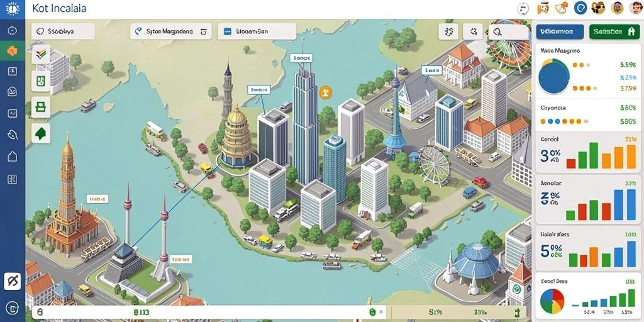Click the green layers-stack map tool
Image resolution: width=644 pixels, height=322 pixels.
click(x=41, y=55)
